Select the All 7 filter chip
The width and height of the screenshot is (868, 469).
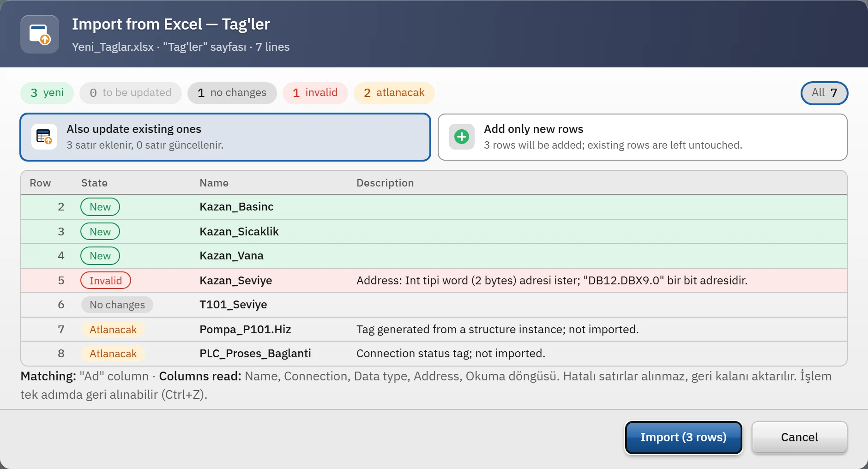click(x=825, y=93)
